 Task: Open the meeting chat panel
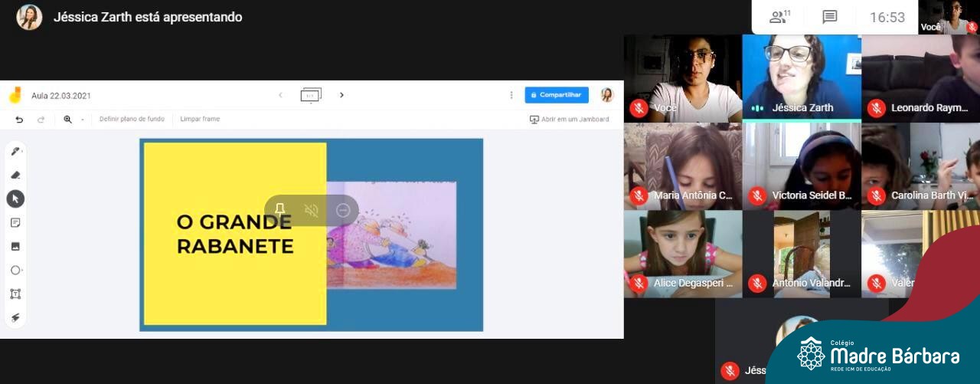[x=830, y=17]
